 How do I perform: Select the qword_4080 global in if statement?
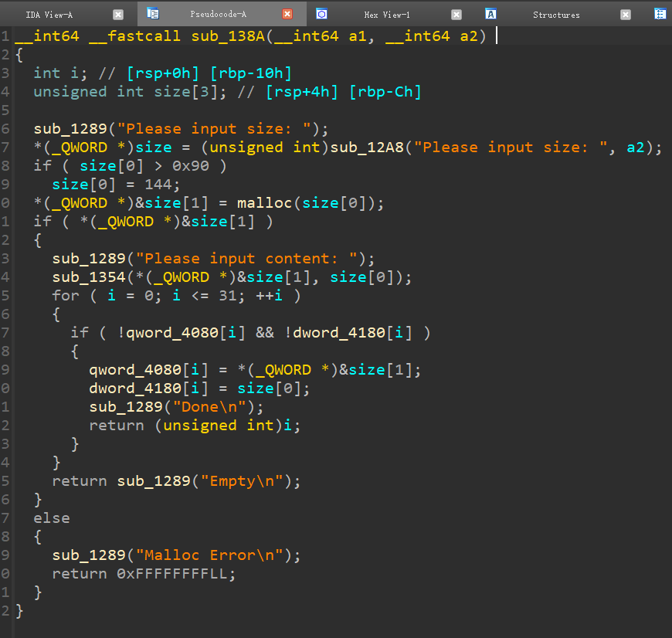(172, 332)
